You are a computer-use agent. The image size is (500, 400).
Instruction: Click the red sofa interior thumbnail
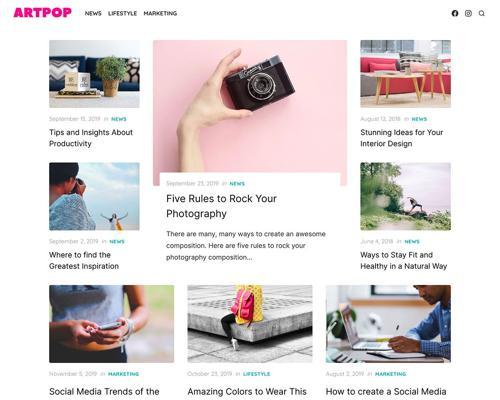click(x=406, y=74)
